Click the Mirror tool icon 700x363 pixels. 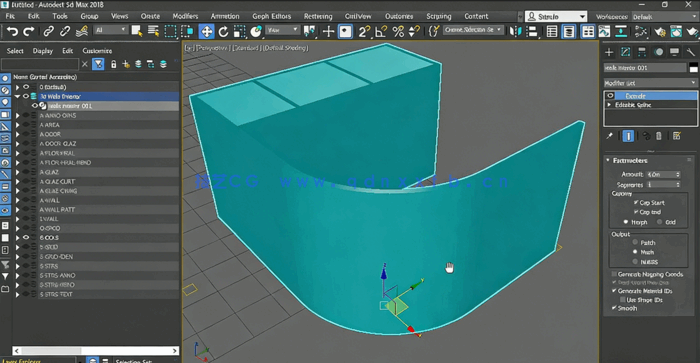pyautogui.click(x=515, y=31)
